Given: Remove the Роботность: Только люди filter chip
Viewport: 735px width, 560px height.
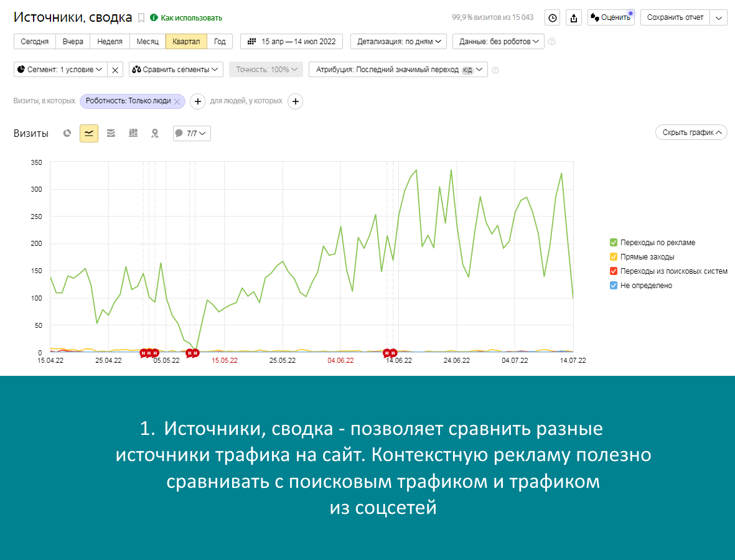Looking at the screenshot, I should coord(179,101).
